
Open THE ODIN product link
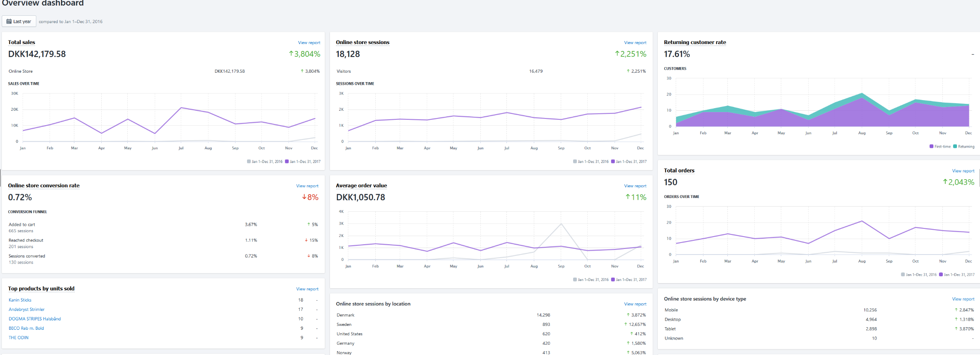point(19,338)
